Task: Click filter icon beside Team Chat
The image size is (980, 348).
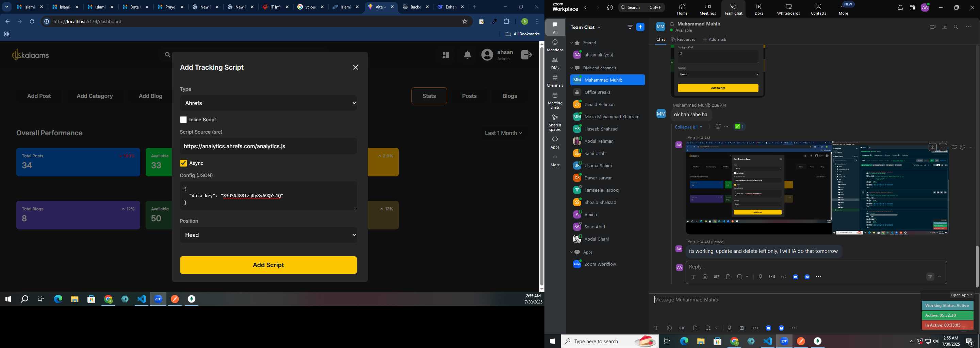Action: point(630,27)
